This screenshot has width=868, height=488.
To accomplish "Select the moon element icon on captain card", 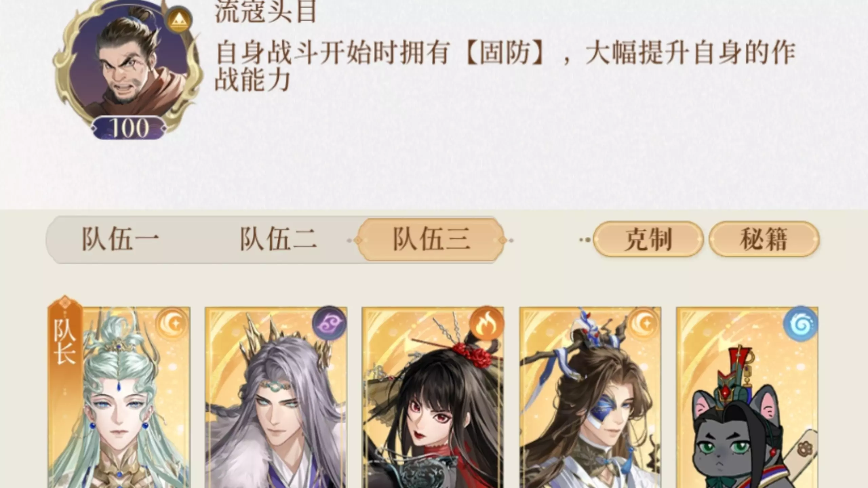I will [173, 324].
